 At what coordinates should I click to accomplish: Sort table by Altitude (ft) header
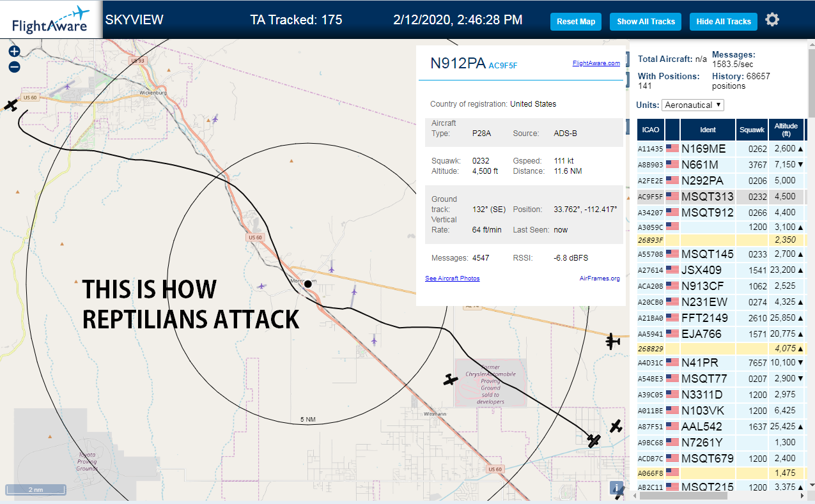pos(786,130)
